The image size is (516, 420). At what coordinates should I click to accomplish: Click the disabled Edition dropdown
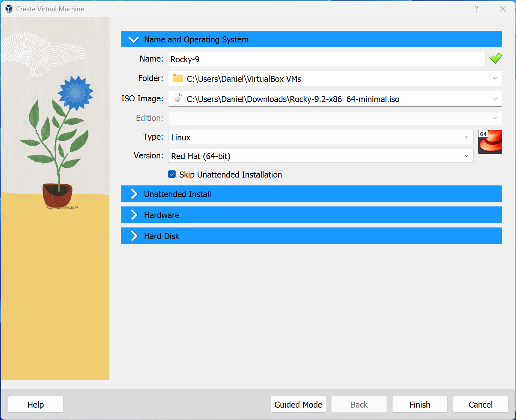coord(335,118)
